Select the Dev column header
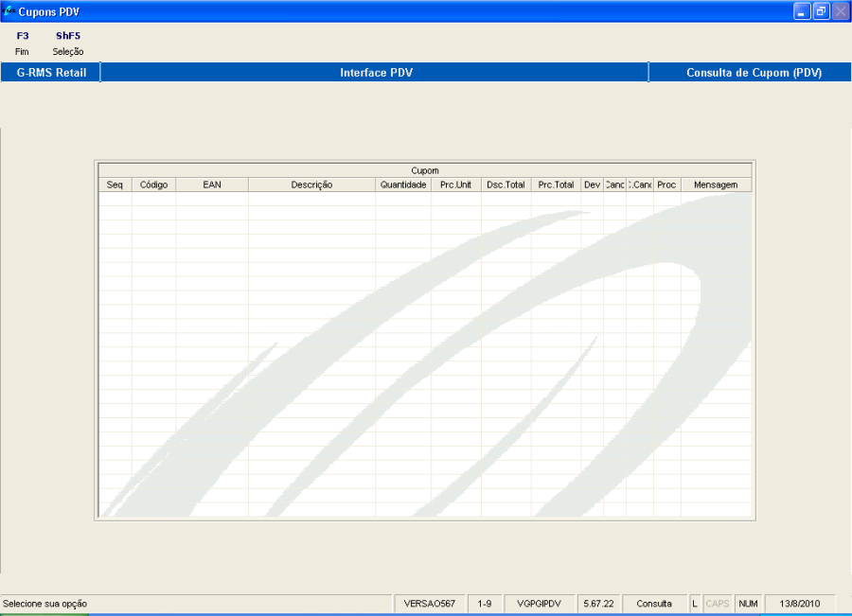The height and width of the screenshot is (616, 852). (x=593, y=185)
